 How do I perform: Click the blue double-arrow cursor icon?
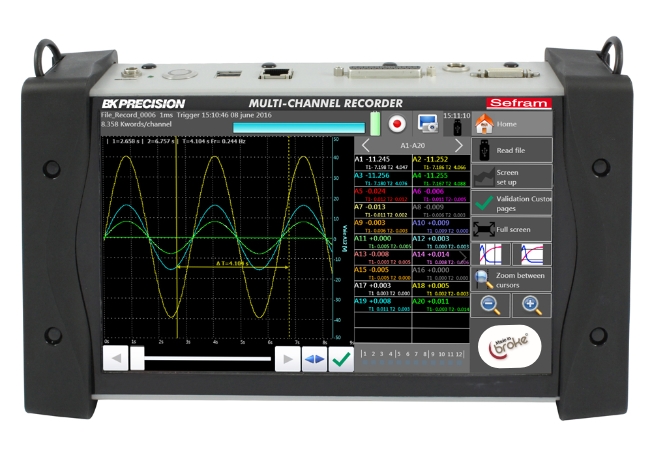(x=314, y=359)
